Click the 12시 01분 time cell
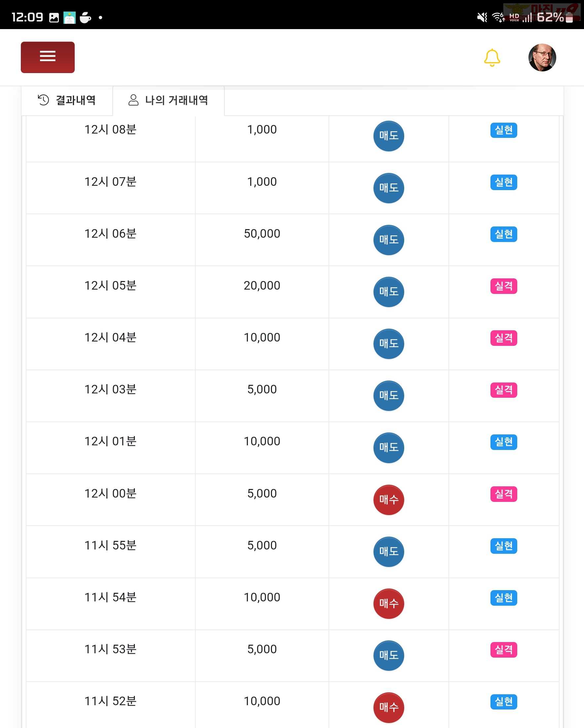 pyautogui.click(x=110, y=448)
